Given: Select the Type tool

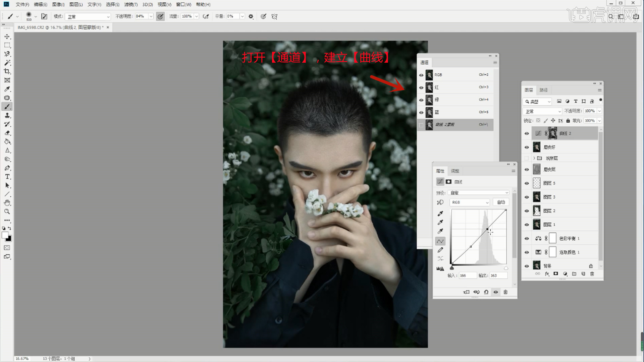Looking at the screenshot, I should coord(7,177).
